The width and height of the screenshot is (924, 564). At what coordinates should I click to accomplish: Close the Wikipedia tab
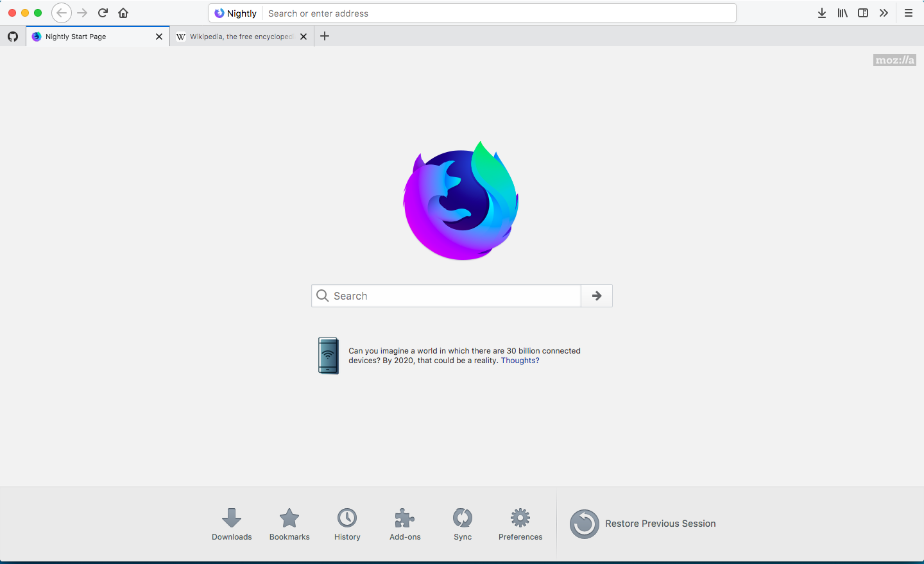(304, 37)
